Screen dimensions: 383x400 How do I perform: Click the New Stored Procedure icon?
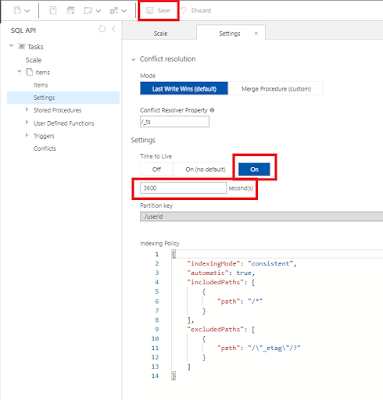(x=88, y=11)
